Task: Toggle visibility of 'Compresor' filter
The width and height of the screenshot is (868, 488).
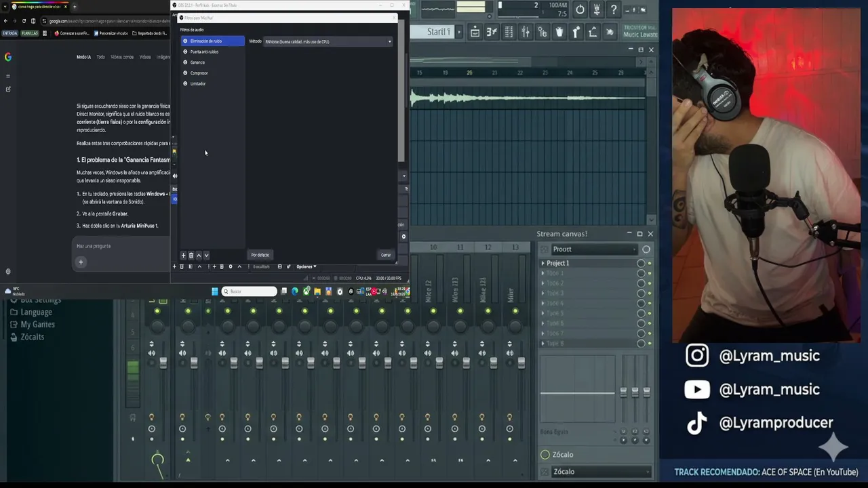Action: click(x=185, y=73)
